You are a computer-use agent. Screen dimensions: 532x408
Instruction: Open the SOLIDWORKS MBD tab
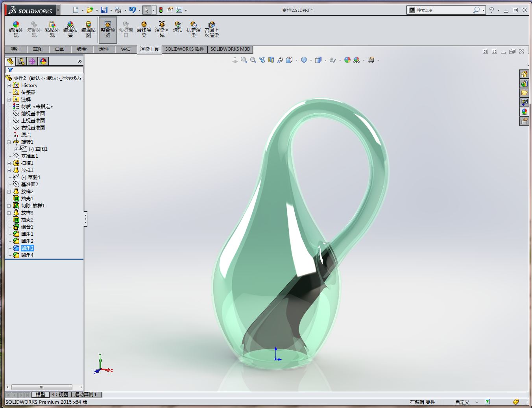coord(230,49)
